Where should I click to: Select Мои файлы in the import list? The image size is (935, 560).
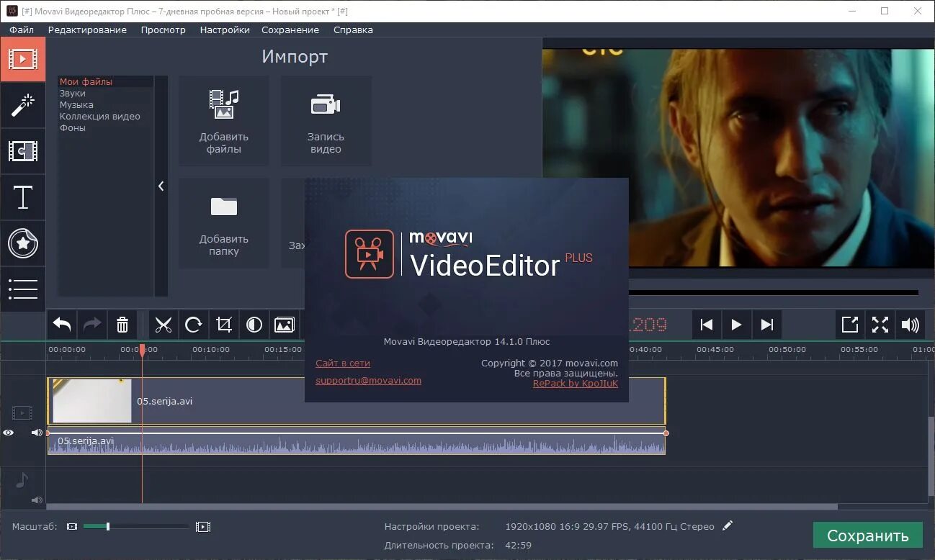click(x=106, y=82)
